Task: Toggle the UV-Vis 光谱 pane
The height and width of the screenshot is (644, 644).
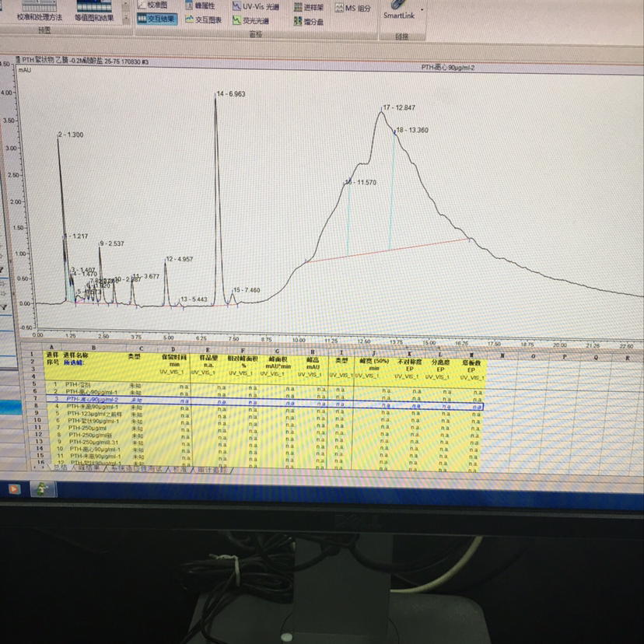Action: (255, 6)
